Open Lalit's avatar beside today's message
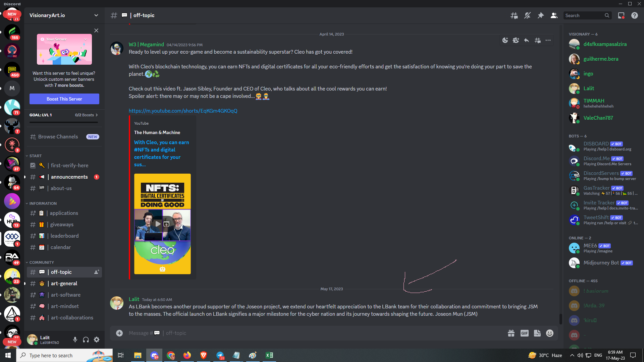The height and width of the screenshot is (362, 644). coord(117,303)
